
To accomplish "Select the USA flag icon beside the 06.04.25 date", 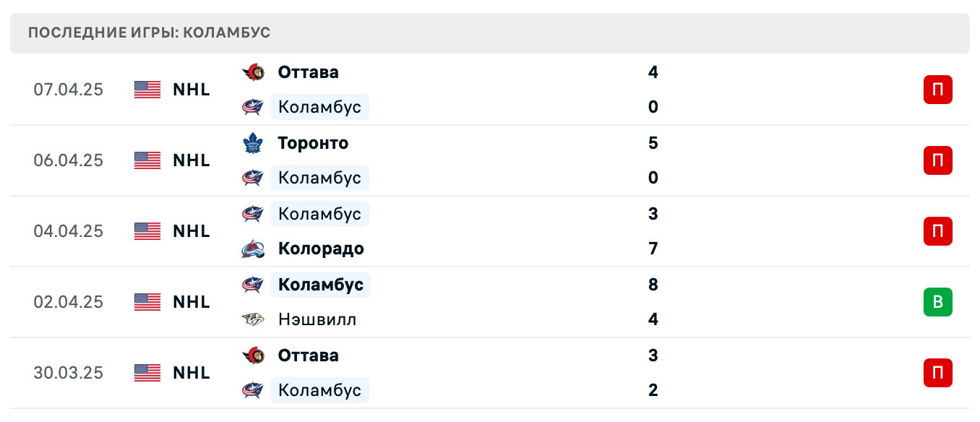I will pos(147,160).
